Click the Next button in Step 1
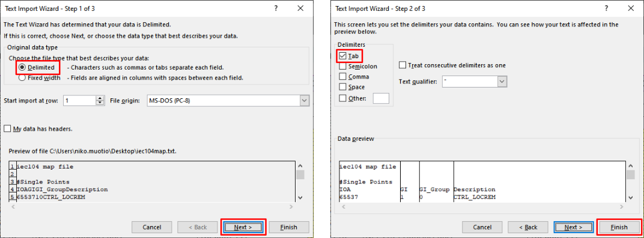 click(243, 227)
